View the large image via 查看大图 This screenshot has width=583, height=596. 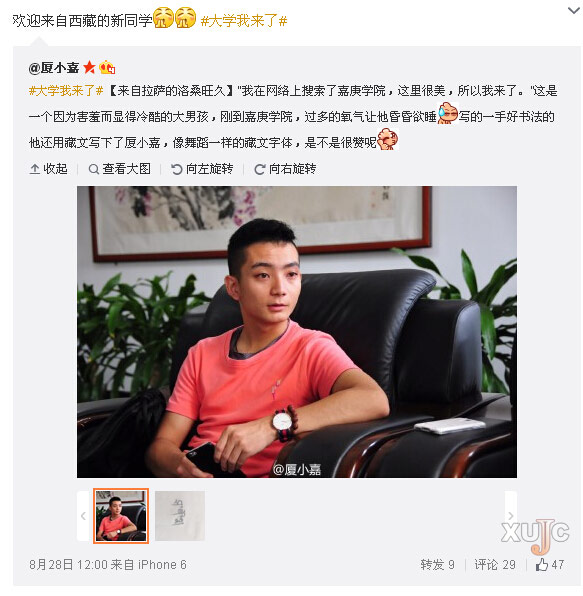point(119,169)
